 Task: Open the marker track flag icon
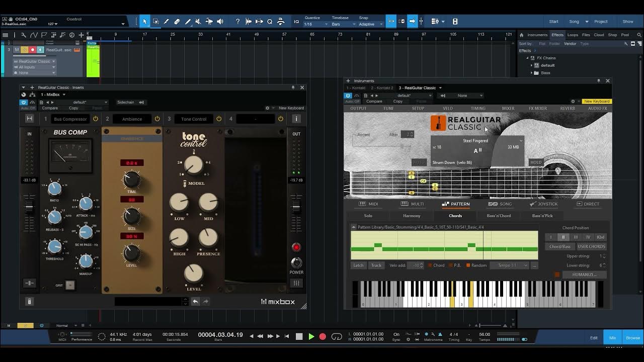click(x=43, y=35)
